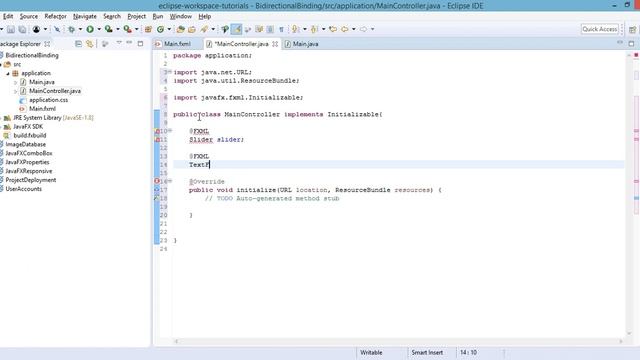Collapse the initialize method fold on line 16
This screenshot has width=640, height=360.
tap(170, 181)
